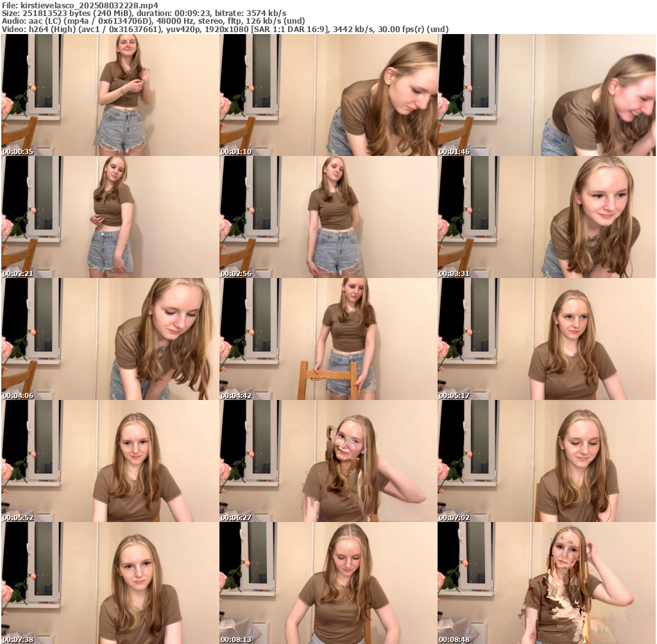The width and height of the screenshot is (657, 644).
Task: Choose the frame timestamped 00:02:21
Action: point(110,216)
